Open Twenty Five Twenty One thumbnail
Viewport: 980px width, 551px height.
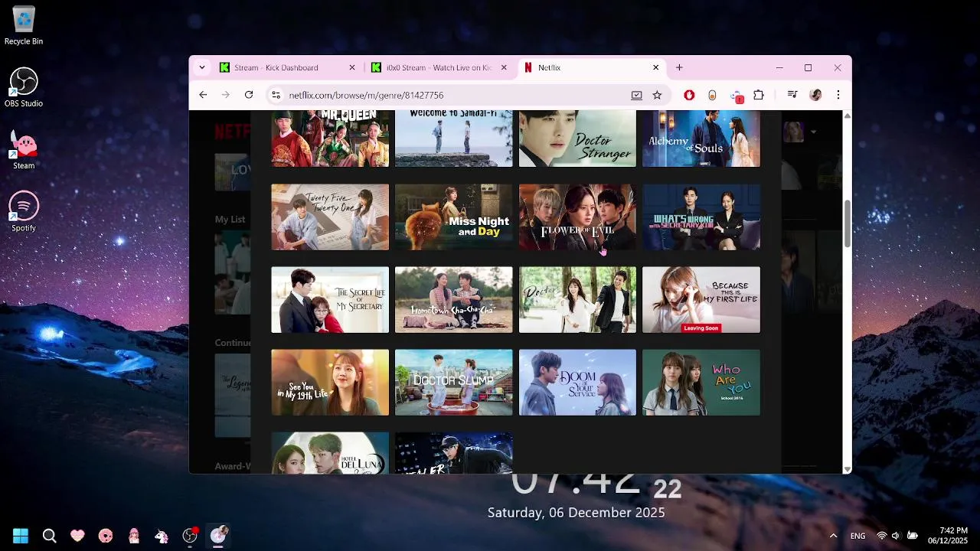(x=330, y=217)
